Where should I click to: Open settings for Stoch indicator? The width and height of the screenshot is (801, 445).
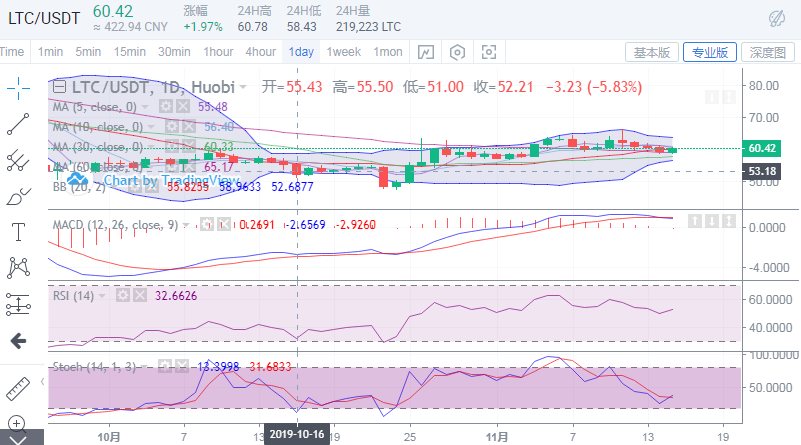(x=164, y=366)
